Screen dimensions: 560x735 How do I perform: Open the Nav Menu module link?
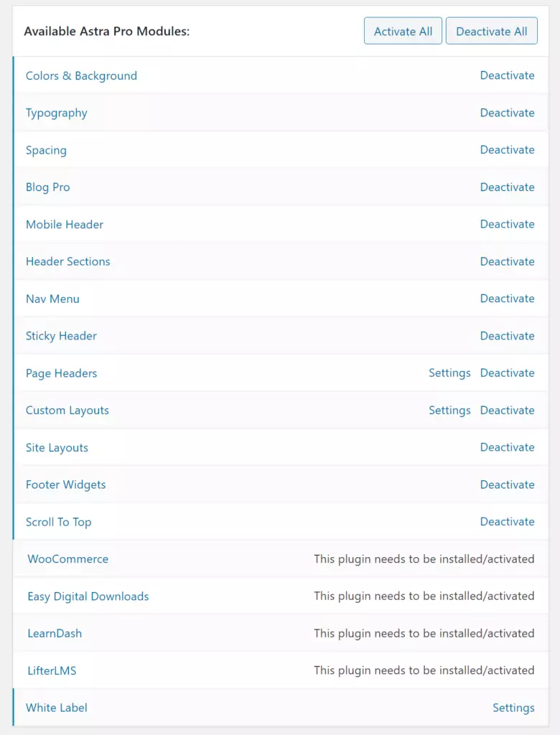pyautogui.click(x=52, y=299)
